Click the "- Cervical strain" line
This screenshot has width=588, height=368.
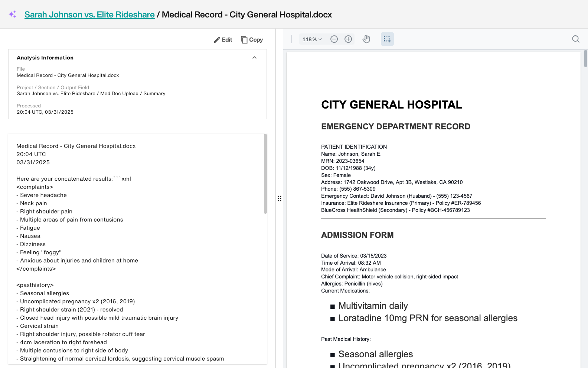(37, 326)
